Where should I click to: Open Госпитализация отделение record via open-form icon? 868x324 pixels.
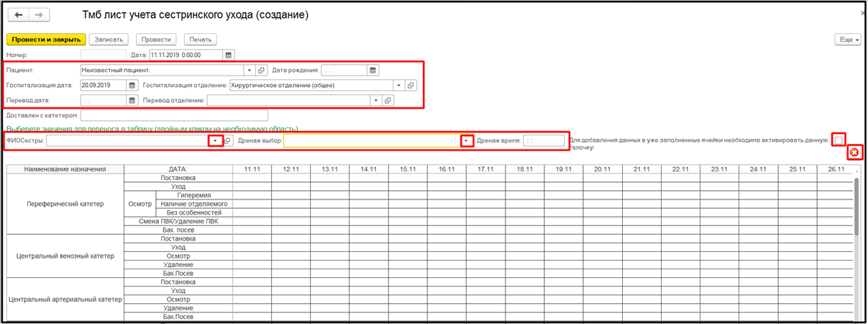(x=411, y=85)
